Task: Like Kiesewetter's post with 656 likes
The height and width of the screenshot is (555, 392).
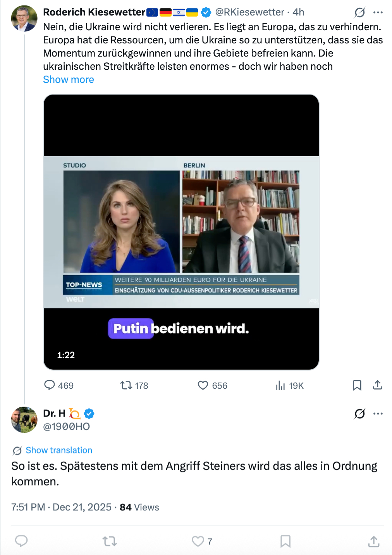Action: (x=203, y=385)
